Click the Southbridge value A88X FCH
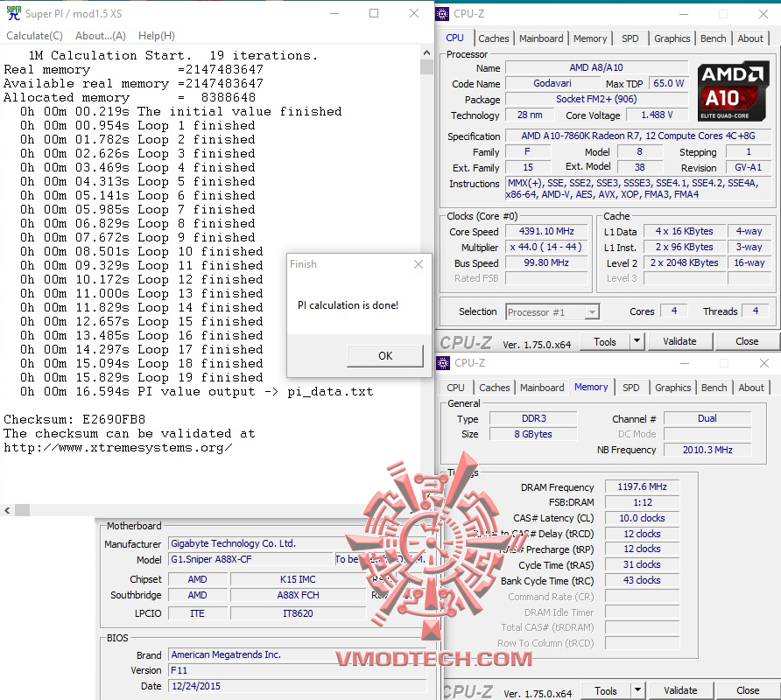781x700 pixels. click(298, 596)
